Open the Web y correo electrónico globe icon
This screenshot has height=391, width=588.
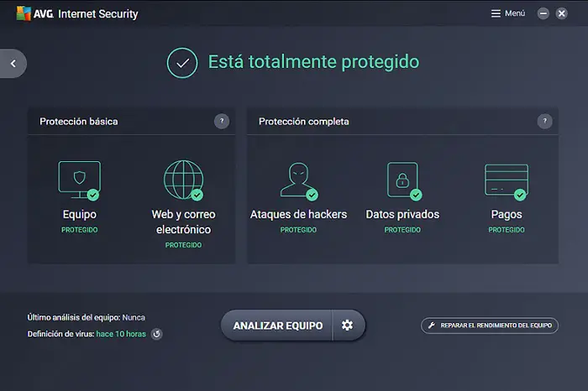point(183,180)
